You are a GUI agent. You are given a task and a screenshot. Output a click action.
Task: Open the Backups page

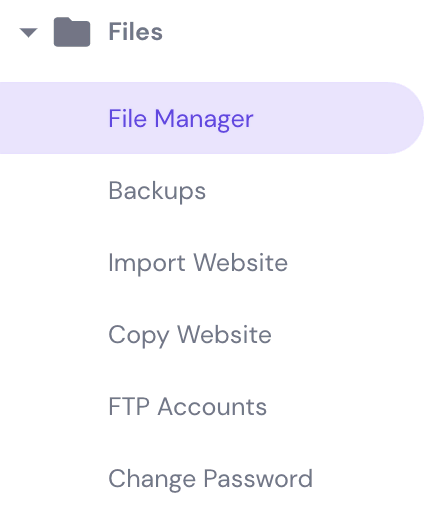pyautogui.click(x=157, y=191)
